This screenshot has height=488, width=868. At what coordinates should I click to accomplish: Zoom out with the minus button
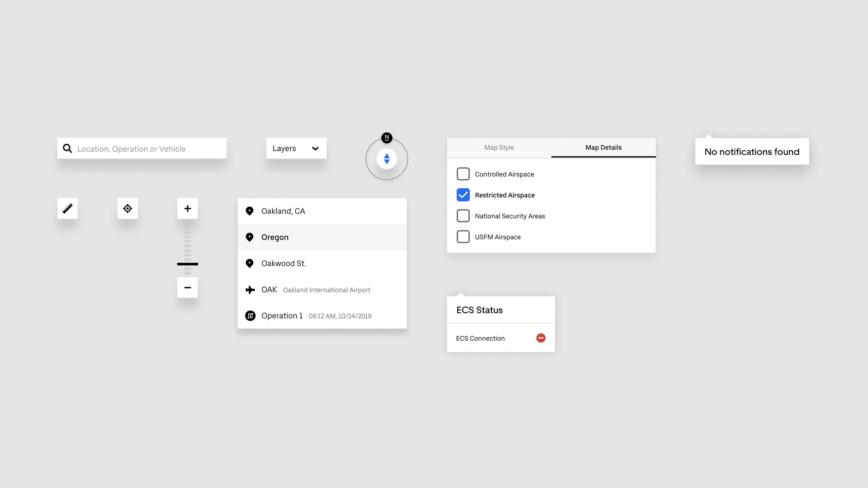[x=187, y=287]
